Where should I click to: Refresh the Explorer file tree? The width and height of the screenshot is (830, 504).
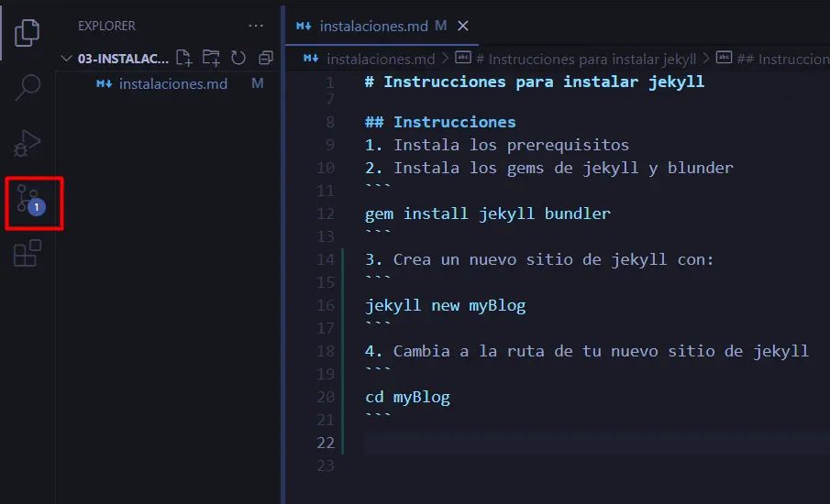(x=238, y=58)
